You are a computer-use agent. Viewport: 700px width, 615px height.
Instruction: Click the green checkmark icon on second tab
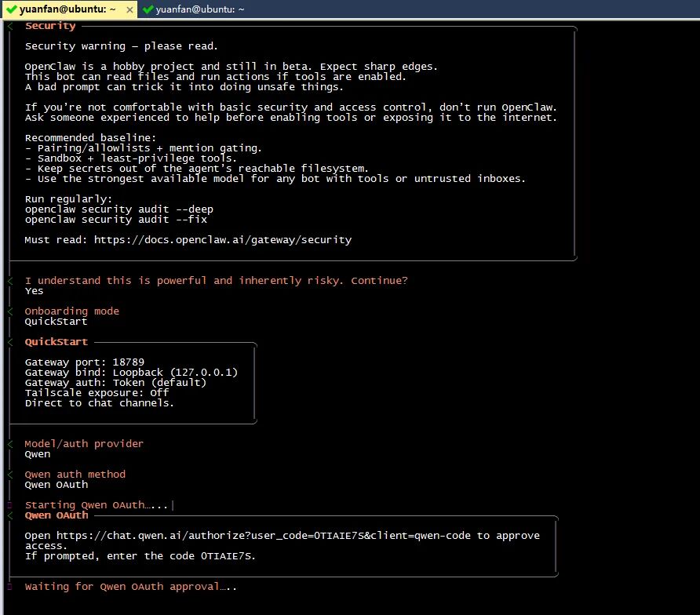148,9
